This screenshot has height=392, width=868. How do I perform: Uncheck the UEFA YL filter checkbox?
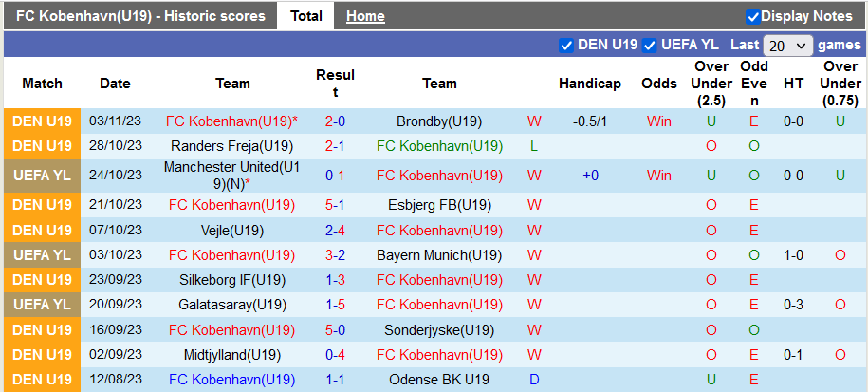coord(650,45)
